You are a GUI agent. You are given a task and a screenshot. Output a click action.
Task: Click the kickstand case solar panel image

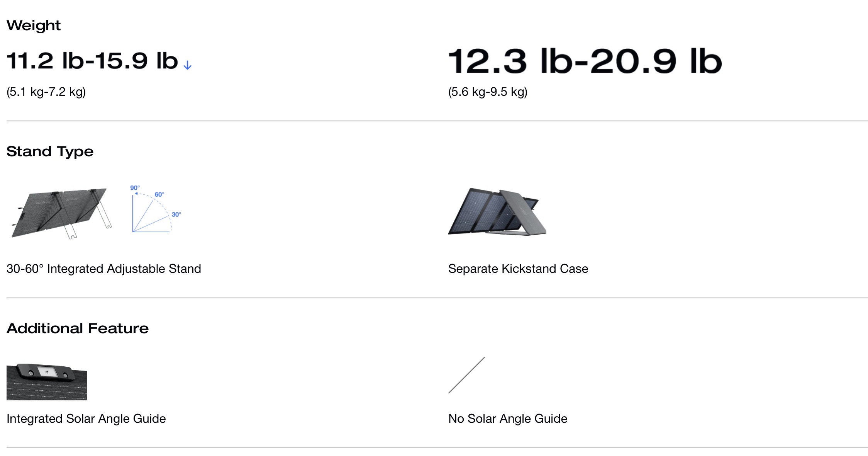pyautogui.click(x=497, y=212)
